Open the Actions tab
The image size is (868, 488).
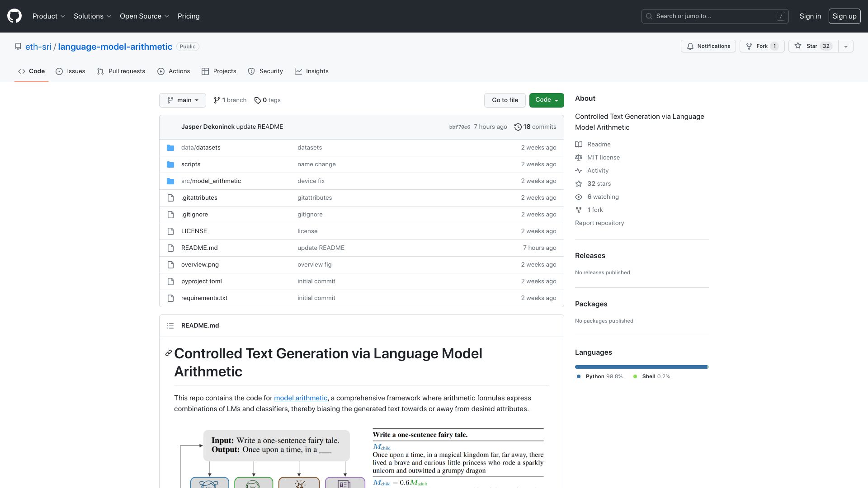click(x=174, y=71)
